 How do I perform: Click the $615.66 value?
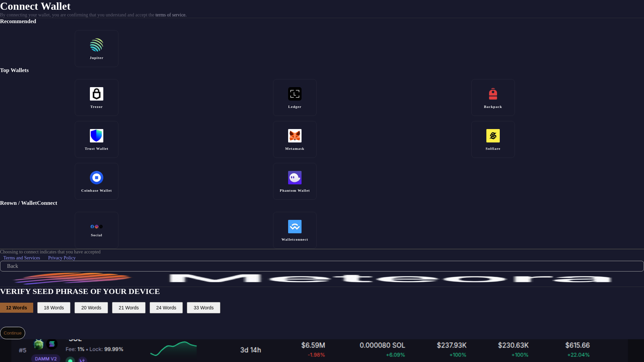[577, 345]
